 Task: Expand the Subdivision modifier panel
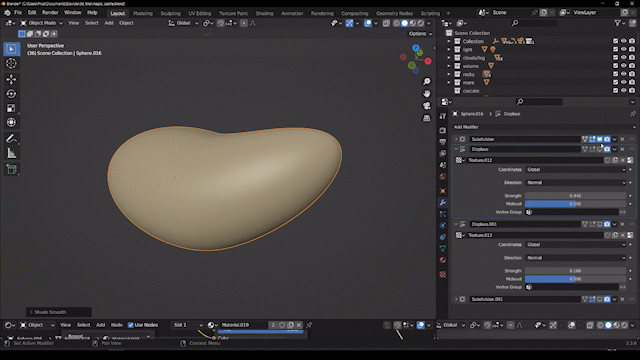click(x=456, y=139)
